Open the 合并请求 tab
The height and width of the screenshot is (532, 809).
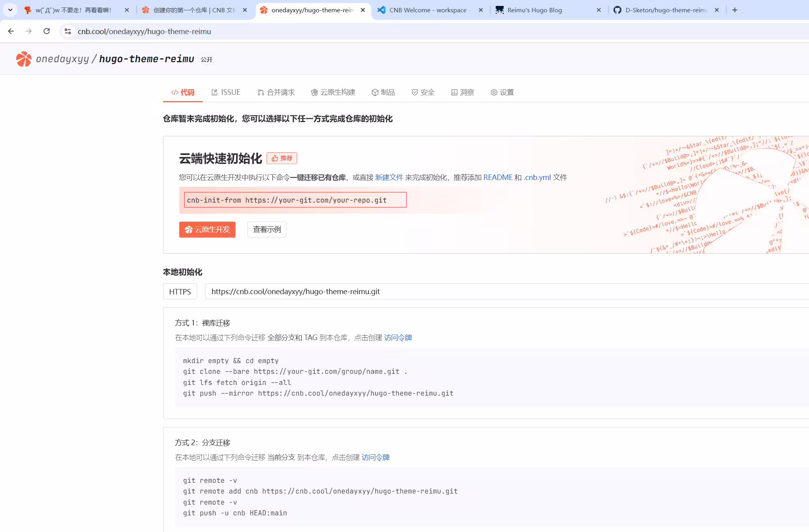[276, 92]
